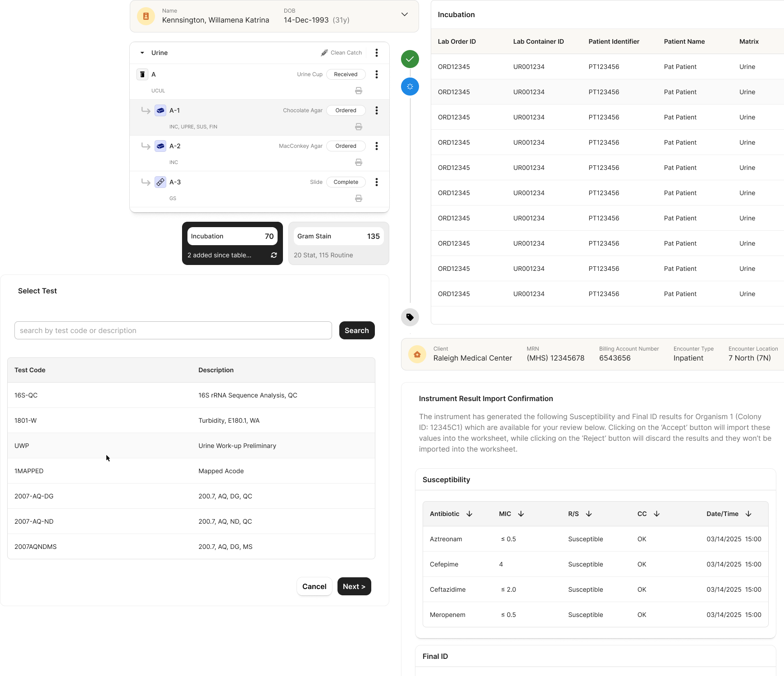Sort by Date/Time column arrow
The image size is (784, 676).
pyautogui.click(x=749, y=514)
